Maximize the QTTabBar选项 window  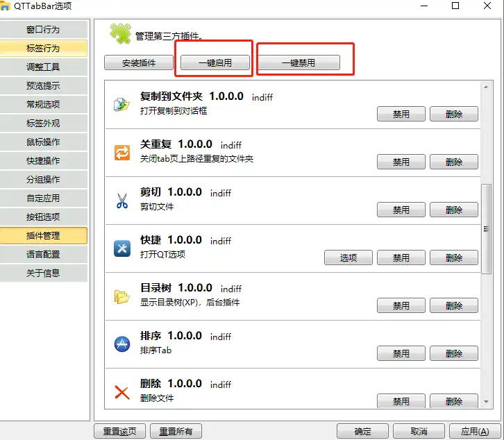[455, 6]
